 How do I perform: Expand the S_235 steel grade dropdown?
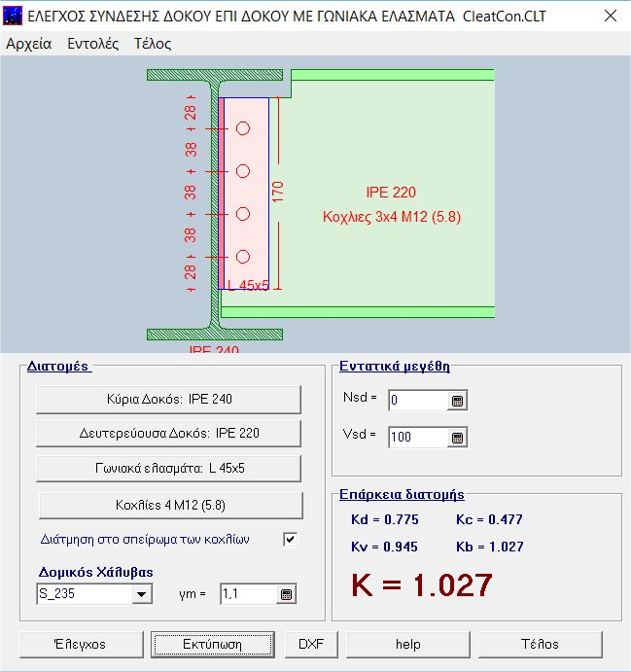142,594
